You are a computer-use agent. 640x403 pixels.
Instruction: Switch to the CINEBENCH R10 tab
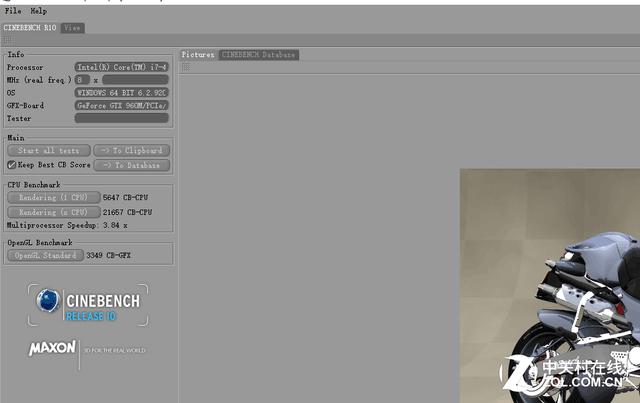coord(30,28)
